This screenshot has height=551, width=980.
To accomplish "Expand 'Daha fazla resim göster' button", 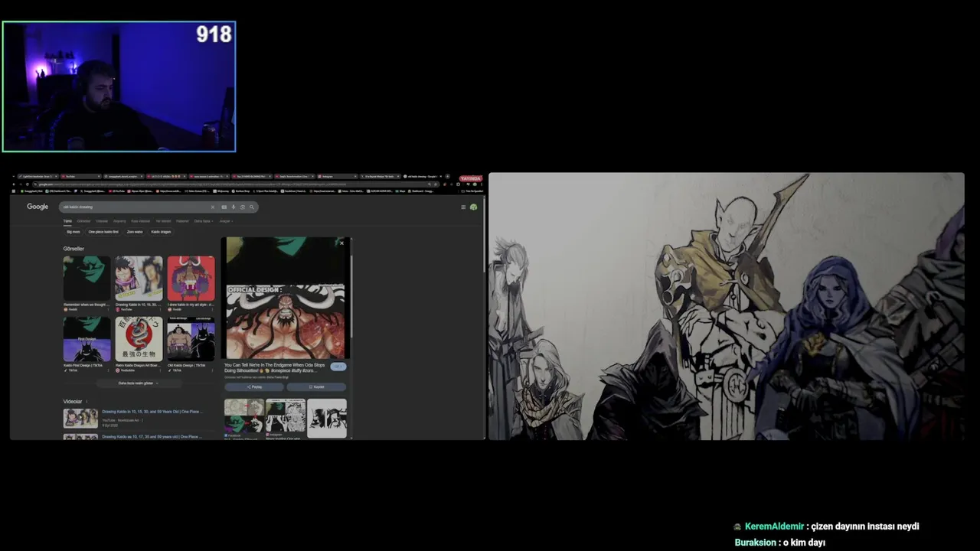I will click(x=139, y=383).
